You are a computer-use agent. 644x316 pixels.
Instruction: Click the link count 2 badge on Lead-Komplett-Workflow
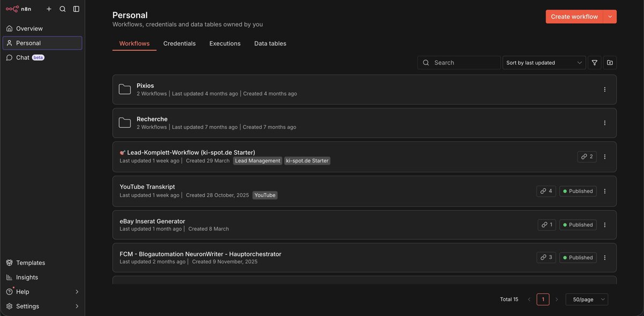(587, 157)
